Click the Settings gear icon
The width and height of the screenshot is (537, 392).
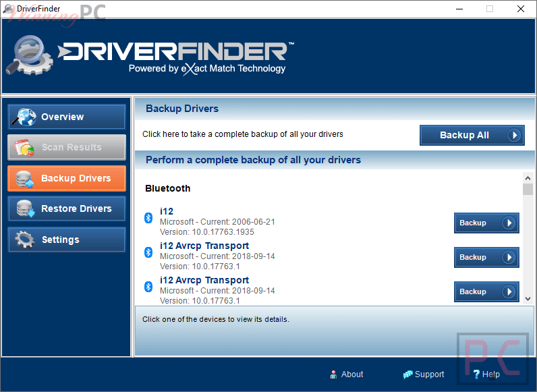click(x=25, y=240)
